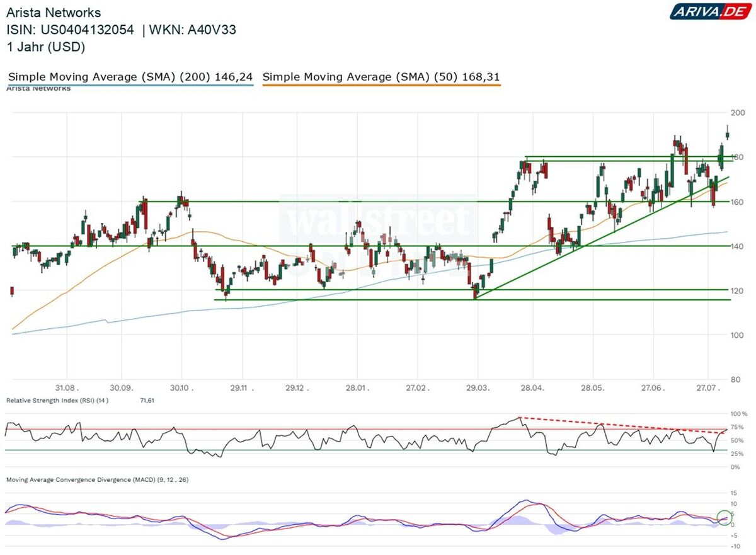The width and height of the screenshot is (756, 555).
Task: Click the RSI 50% scale label
Action: pos(738,440)
